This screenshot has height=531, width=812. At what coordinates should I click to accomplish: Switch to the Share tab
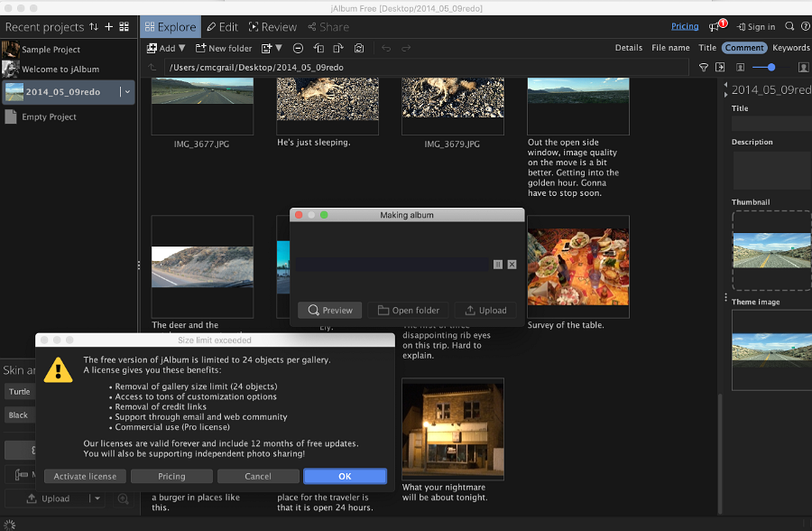[328, 27]
